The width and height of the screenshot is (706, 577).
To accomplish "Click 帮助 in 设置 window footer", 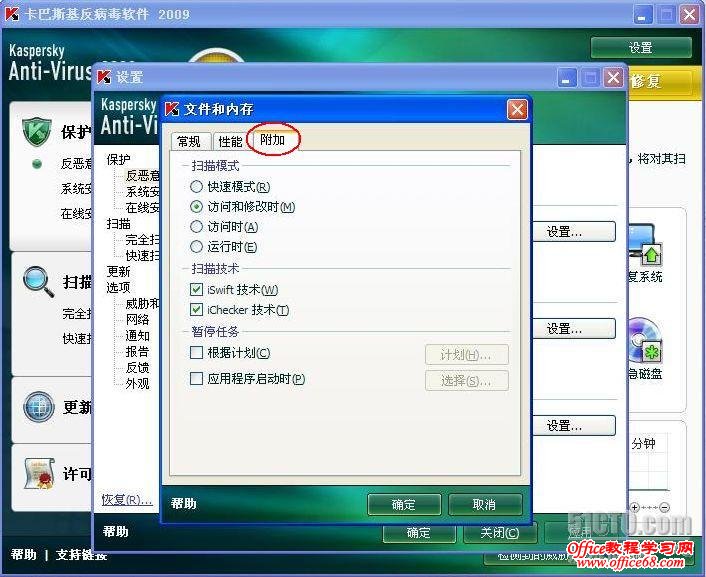I will click(116, 532).
